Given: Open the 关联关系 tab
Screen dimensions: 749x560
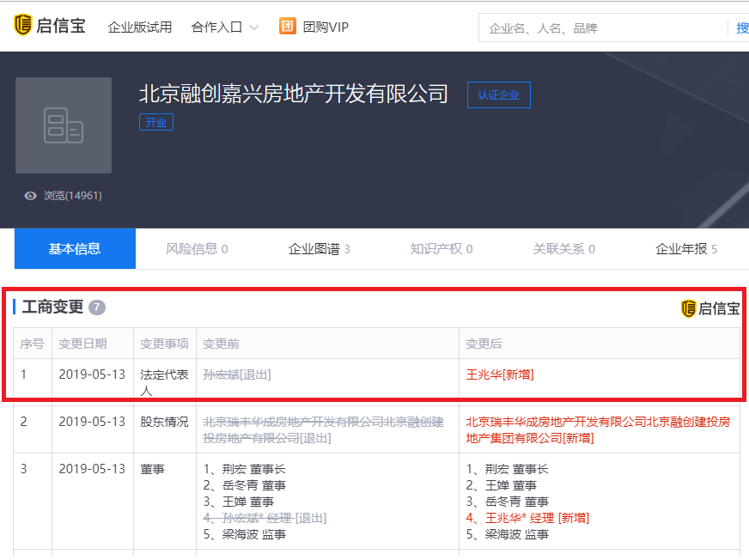Looking at the screenshot, I should pyautogui.click(x=563, y=249).
